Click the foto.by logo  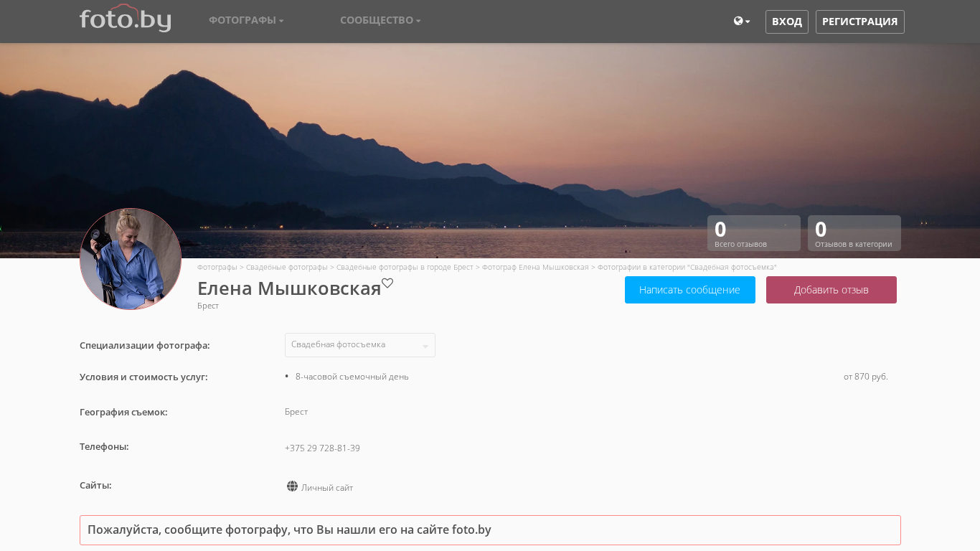pyautogui.click(x=125, y=19)
